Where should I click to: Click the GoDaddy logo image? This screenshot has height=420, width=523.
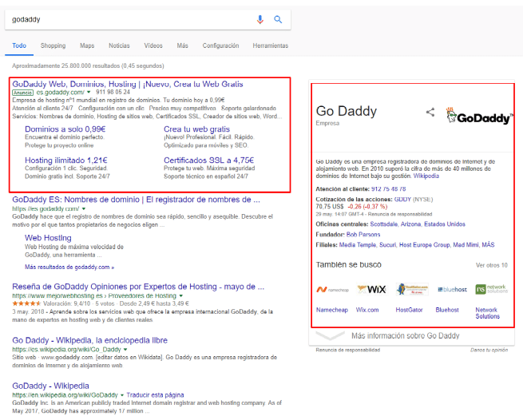click(479, 117)
